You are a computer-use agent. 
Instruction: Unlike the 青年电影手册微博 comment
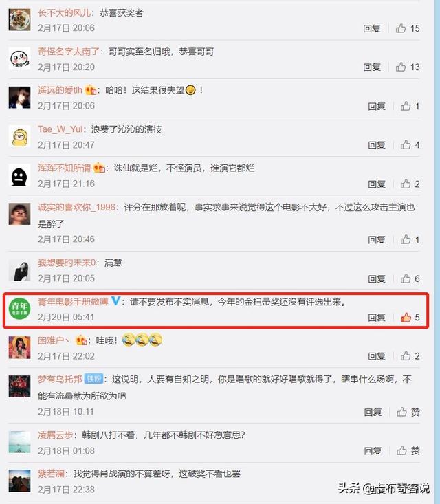pyautogui.click(x=406, y=318)
